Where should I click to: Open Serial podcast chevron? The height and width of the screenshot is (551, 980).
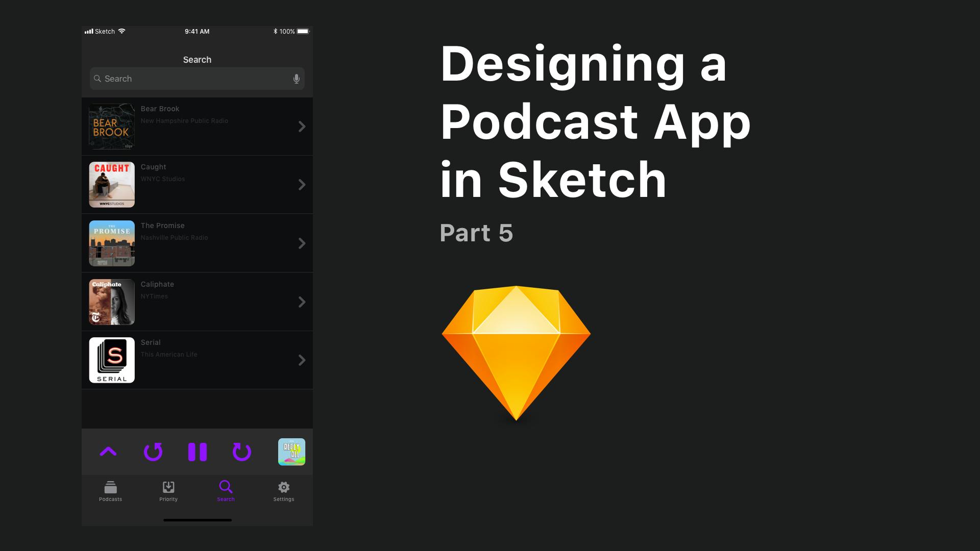point(302,360)
